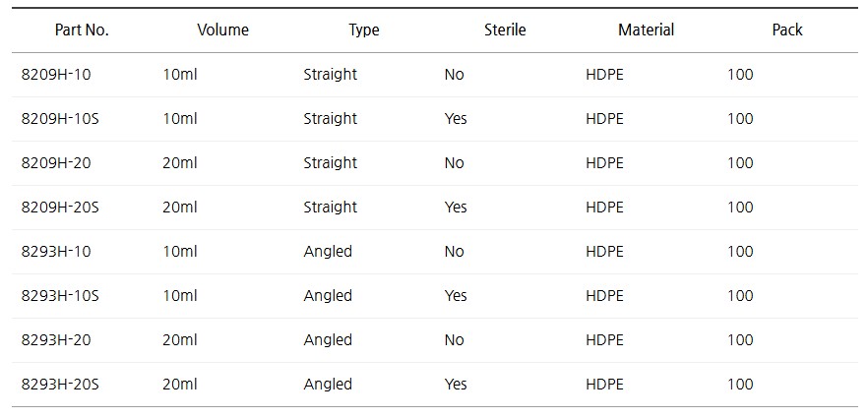The image size is (868, 418).
Task: Click part number 8209H-20S
Action: [x=60, y=208]
